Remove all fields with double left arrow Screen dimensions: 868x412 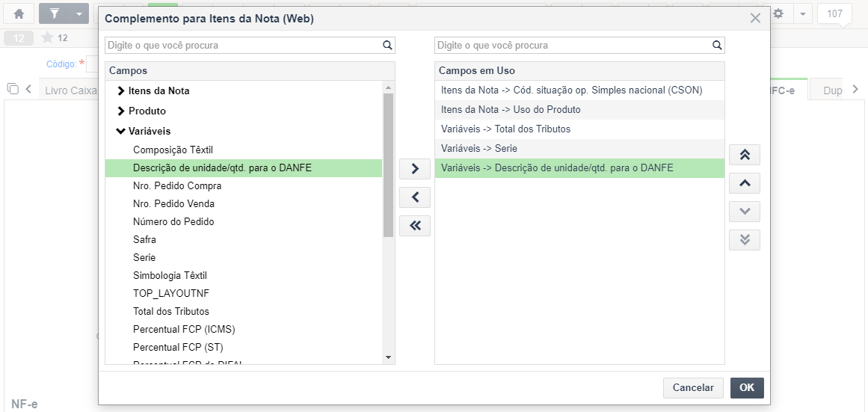(x=415, y=225)
